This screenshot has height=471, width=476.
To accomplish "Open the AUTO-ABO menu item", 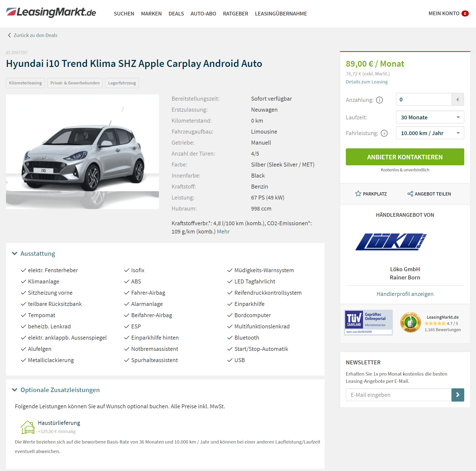I will (203, 13).
